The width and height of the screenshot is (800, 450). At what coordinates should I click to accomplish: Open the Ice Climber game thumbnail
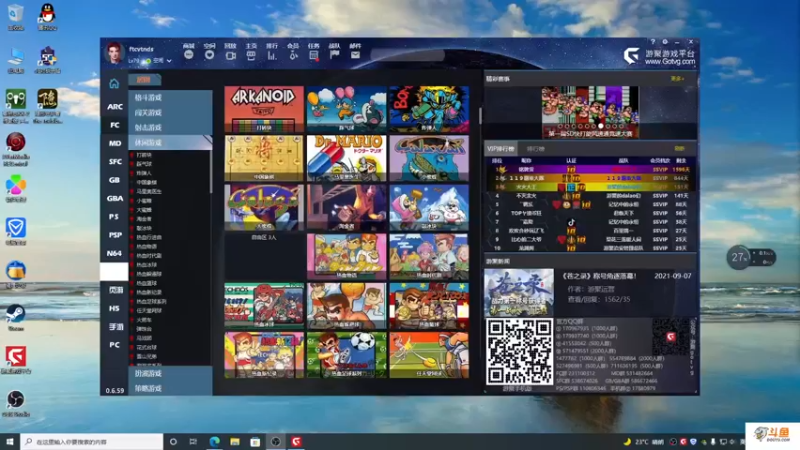(x=429, y=207)
